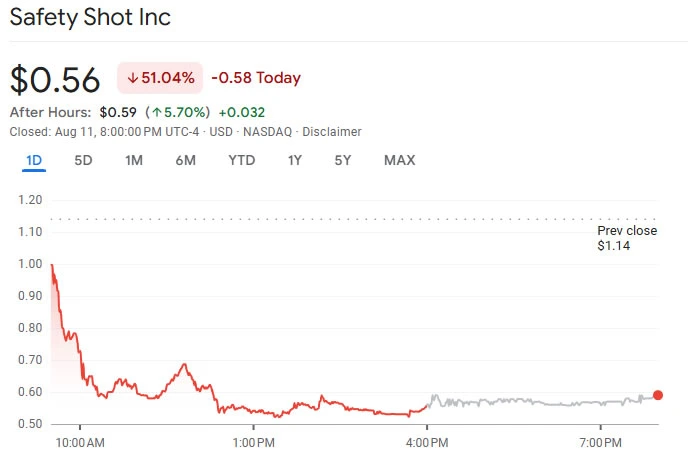Screen dimensions: 688x459
Task: Click the red dot at chart end
Action: click(x=657, y=395)
